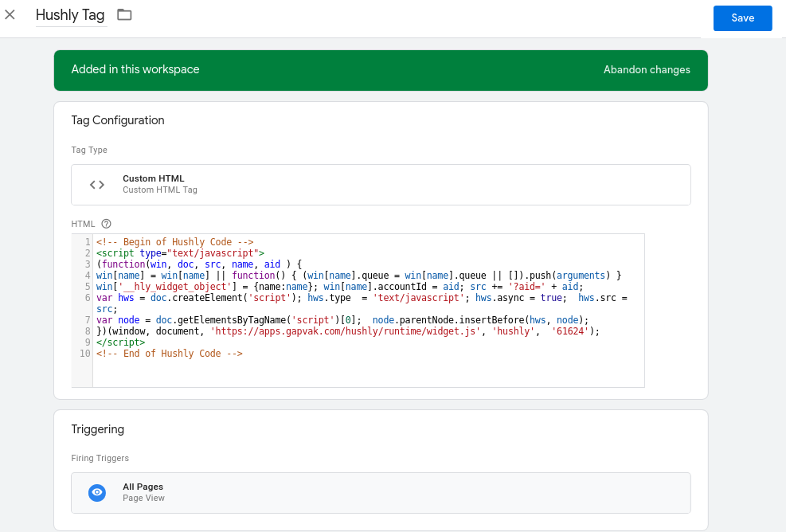The image size is (786, 532).
Task: Open the folder icon next to Hushly Tag
Action: click(124, 15)
